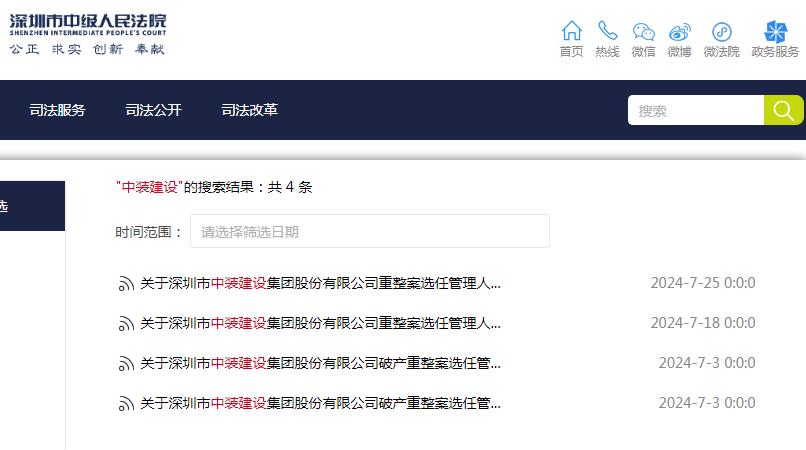
Task: Click the green search magnifier button
Action: click(783, 110)
